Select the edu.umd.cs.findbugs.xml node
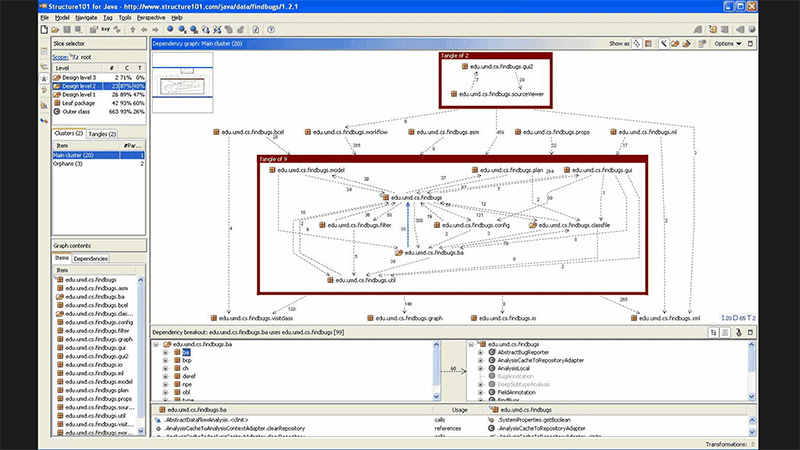The width and height of the screenshot is (800, 450). pos(665,318)
